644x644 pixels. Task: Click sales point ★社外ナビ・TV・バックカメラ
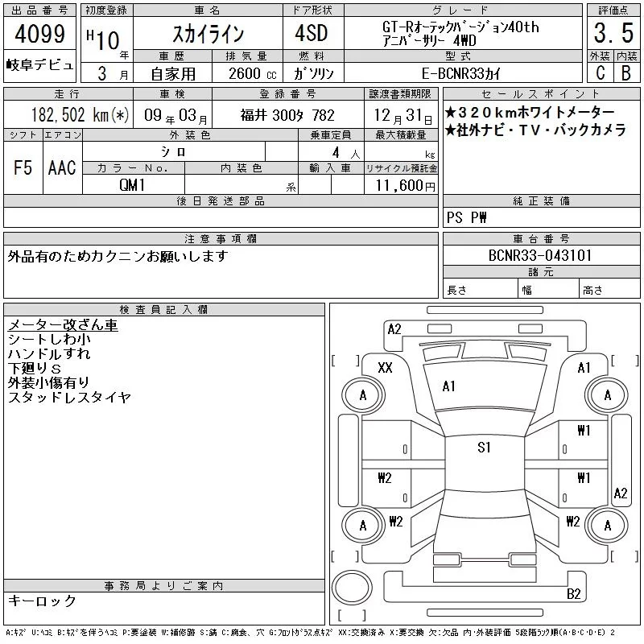coord(535,130)
